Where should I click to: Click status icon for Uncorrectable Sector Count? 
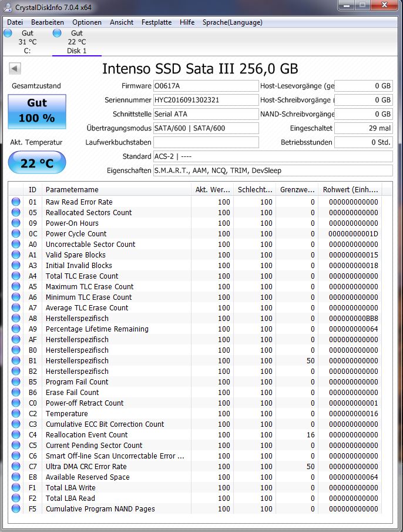click(16, 244)
